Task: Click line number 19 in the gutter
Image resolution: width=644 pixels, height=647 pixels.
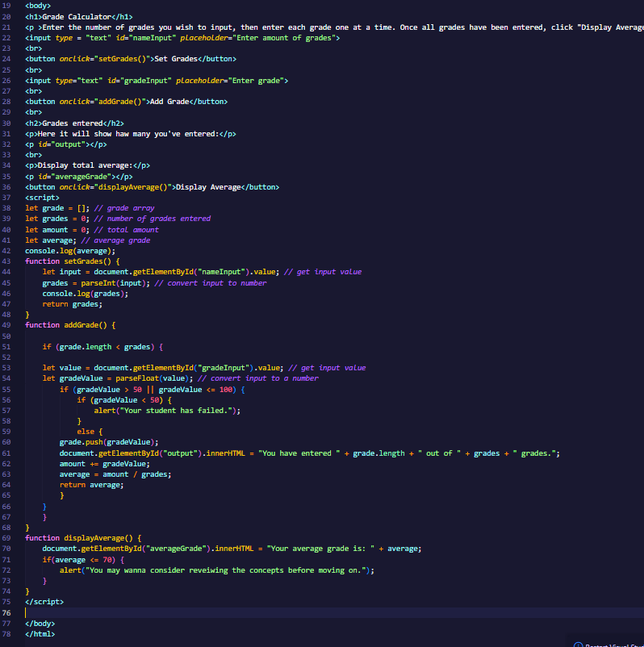Action: click(7, 6)
